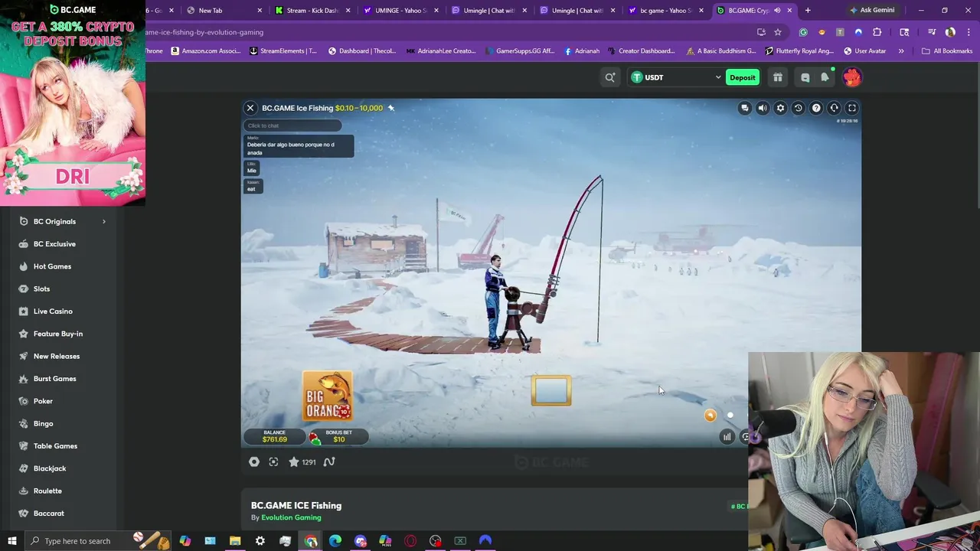Click the in-game 'Click to chat' field
Viewport: 980px width, 551px height.
click(x=292, y=126)
